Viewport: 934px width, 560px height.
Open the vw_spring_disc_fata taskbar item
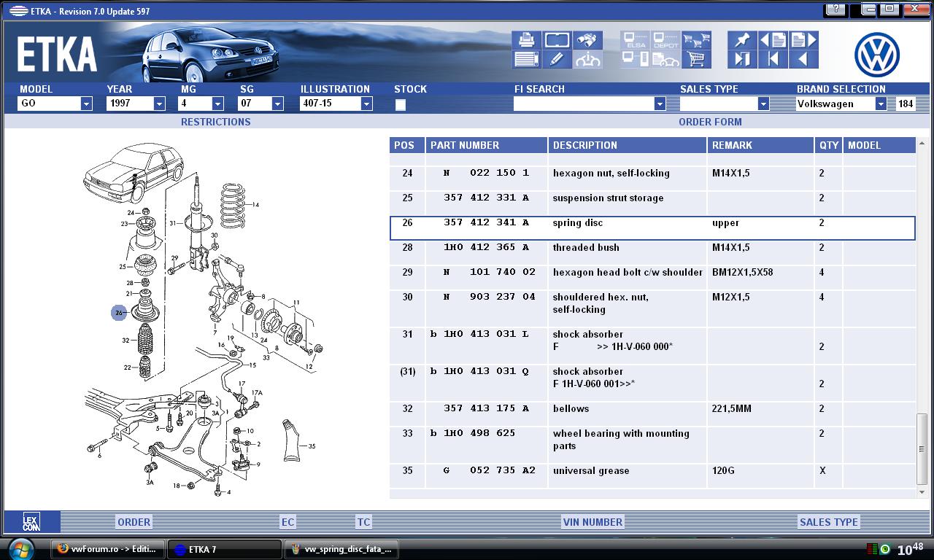(341, 549)
